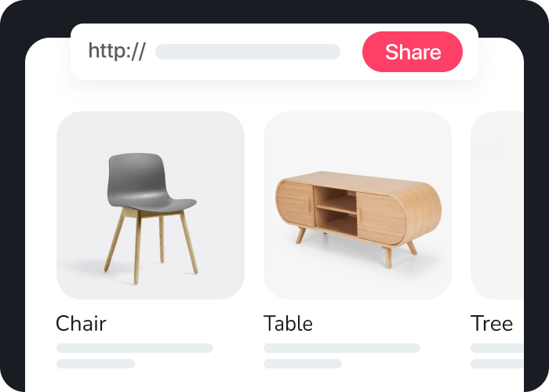
Task: Open the partially visible Tree thumbnail
Action: pos(497,205)
